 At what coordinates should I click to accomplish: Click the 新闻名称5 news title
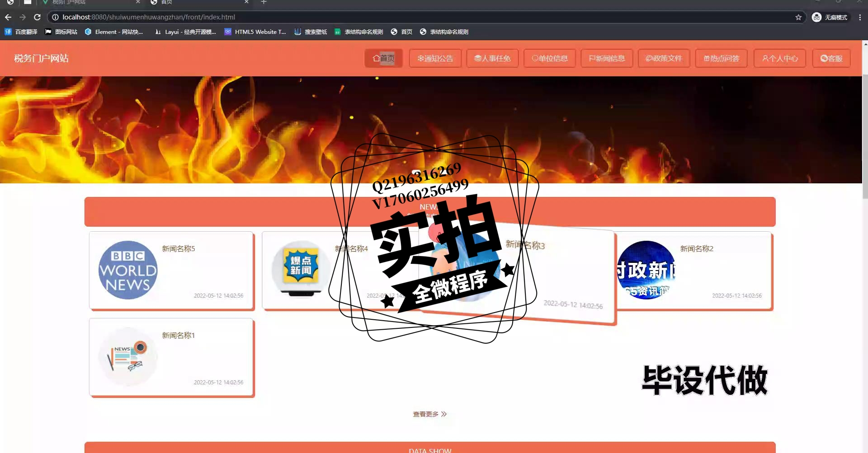[x=179, y=249]
